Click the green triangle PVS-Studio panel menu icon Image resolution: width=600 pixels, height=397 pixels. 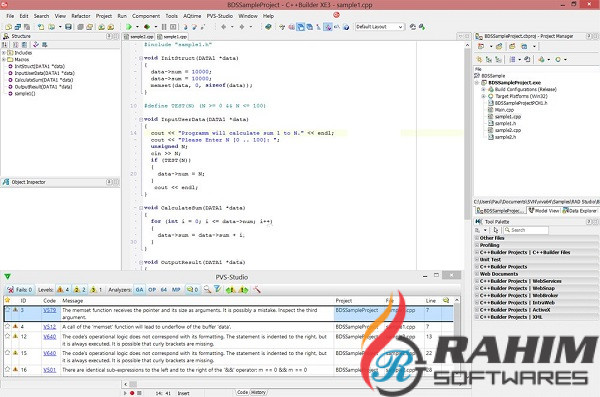7,276
